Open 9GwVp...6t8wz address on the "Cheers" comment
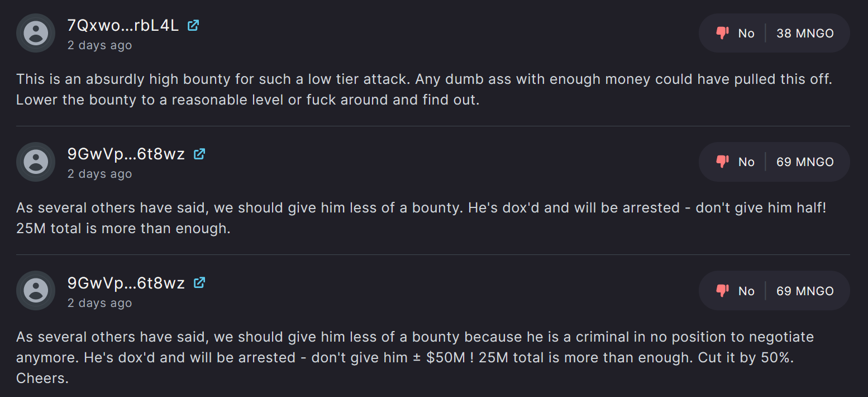Image resolution: width=868 pixels, height=397 pixels. (126, 283)
